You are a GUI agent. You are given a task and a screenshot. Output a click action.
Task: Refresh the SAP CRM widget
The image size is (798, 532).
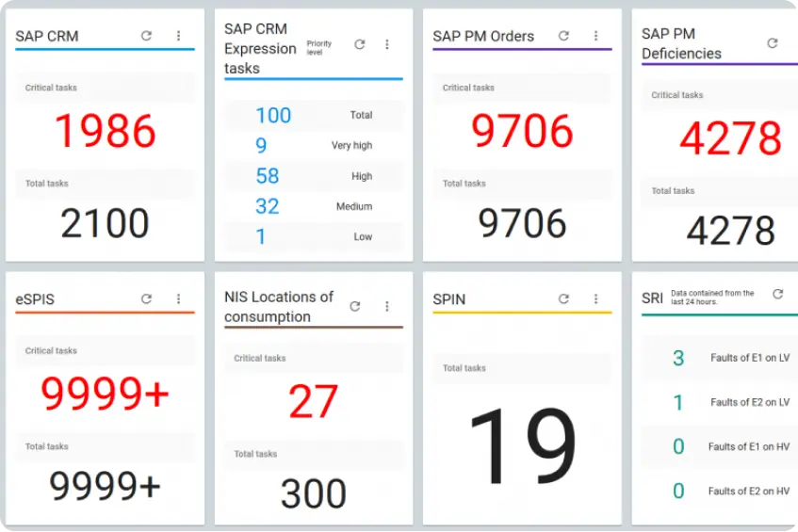tap(146, 36)
